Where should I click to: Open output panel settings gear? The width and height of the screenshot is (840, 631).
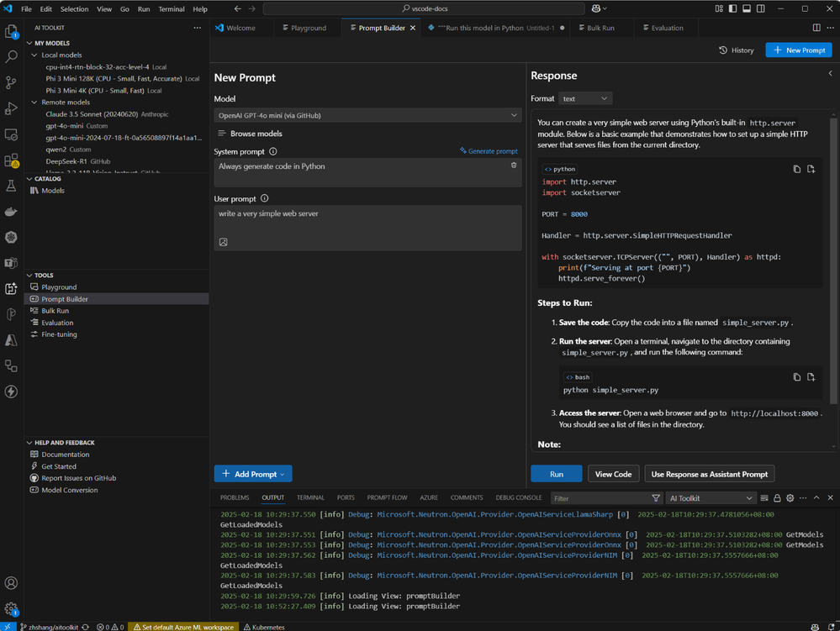tap(790, 498)
